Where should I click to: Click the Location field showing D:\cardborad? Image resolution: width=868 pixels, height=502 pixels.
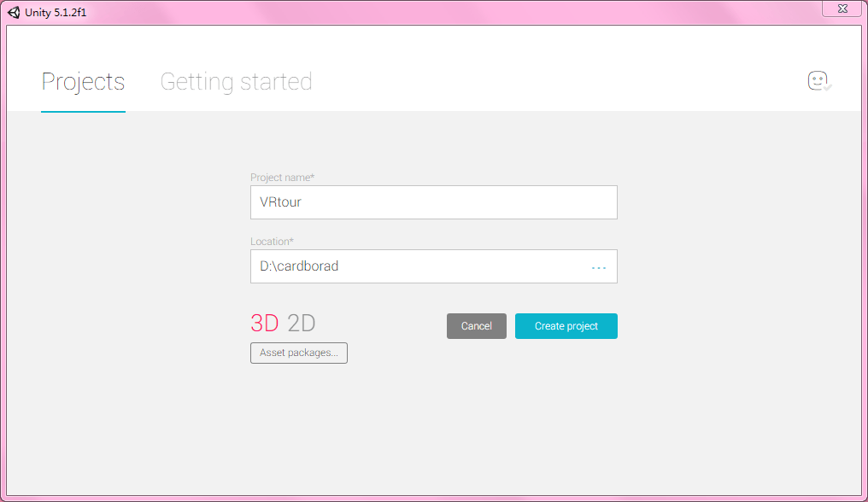tap(433, 266)
